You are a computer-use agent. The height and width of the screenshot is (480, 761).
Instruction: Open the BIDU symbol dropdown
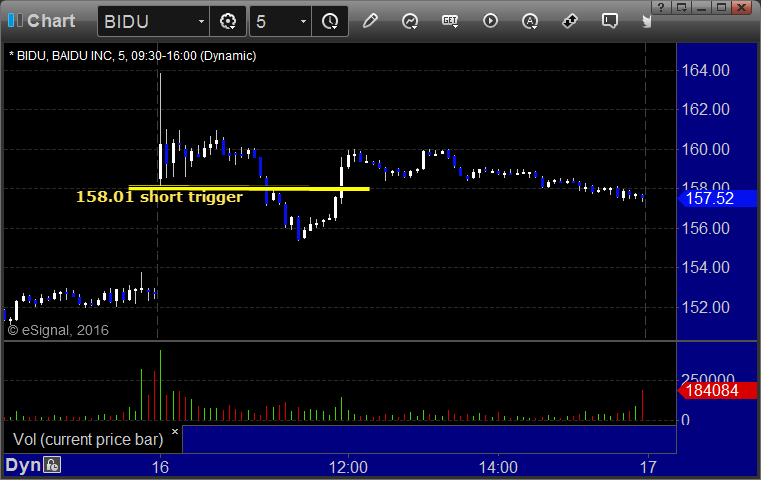click(x=201, y=21)
